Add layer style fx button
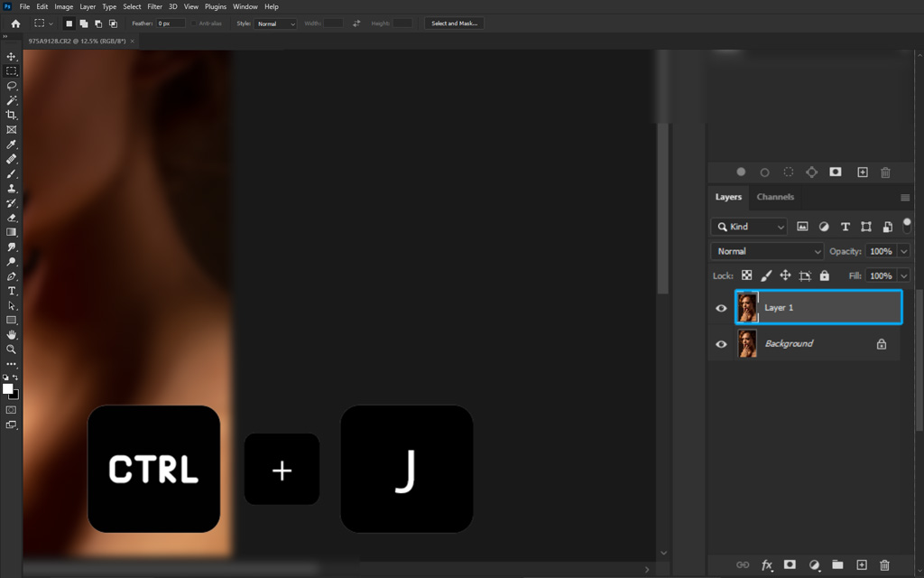The width and height of the screenshot is (924, 578). [x=767, y=565]
